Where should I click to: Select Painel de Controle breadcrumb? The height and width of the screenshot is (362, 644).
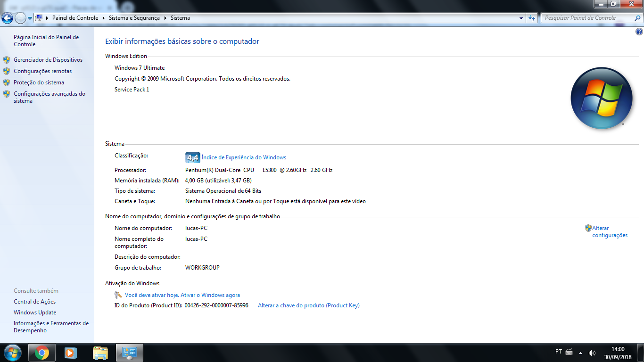click(x=75, y=18)
